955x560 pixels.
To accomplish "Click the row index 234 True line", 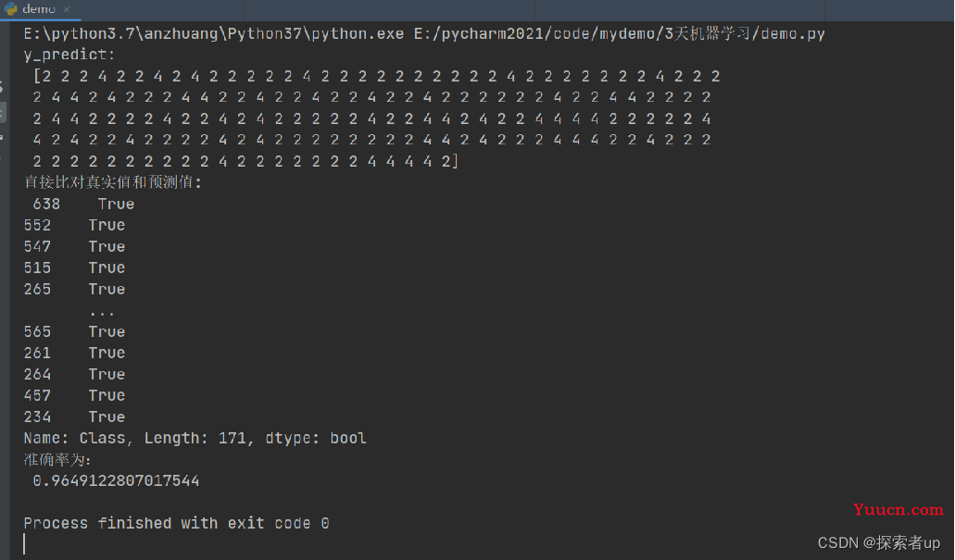I will pos(74,417).
